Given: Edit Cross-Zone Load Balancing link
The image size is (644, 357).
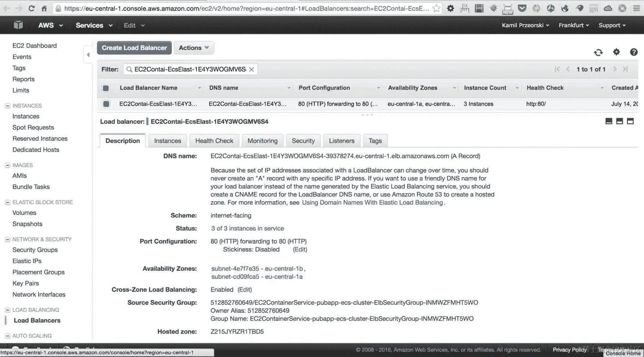Looking at the screenshot, I should tap(245, 290).
